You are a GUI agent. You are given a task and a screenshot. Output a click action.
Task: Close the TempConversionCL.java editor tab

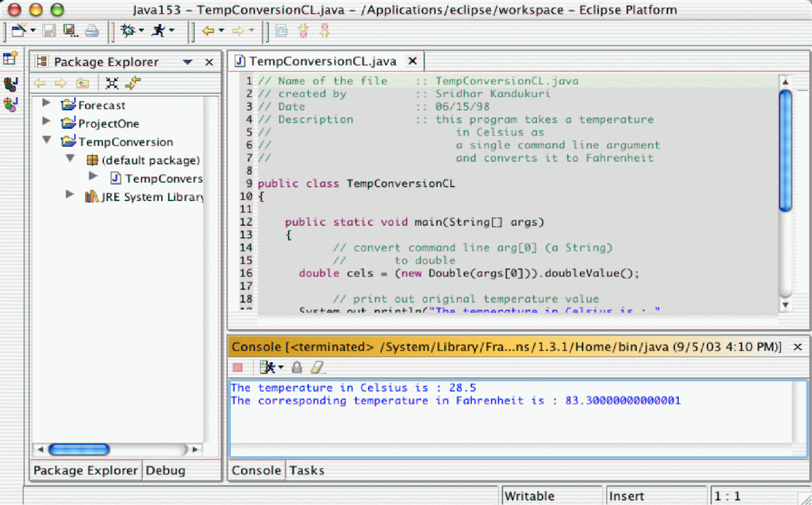[x=412, y=61]
